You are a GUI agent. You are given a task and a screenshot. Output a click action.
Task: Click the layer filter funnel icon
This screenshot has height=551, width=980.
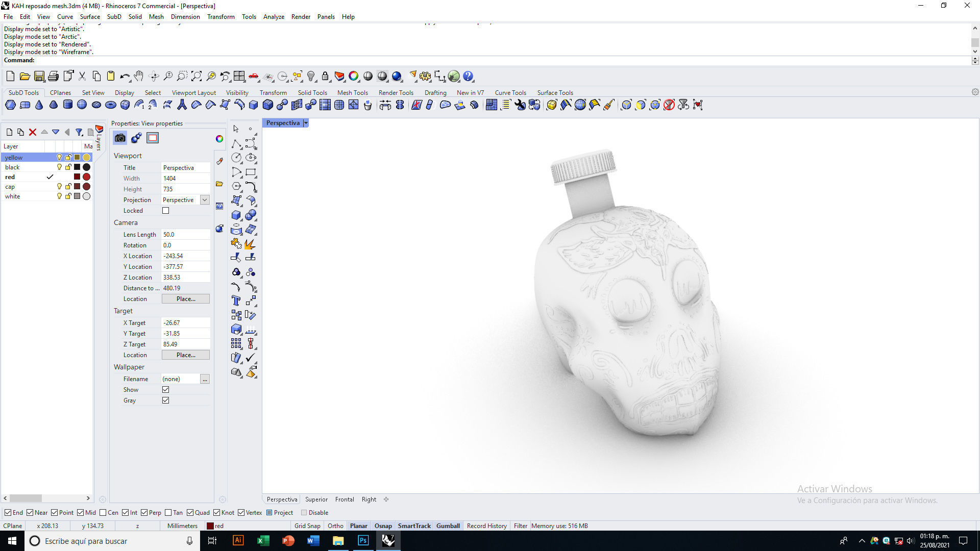coord(79,132)
